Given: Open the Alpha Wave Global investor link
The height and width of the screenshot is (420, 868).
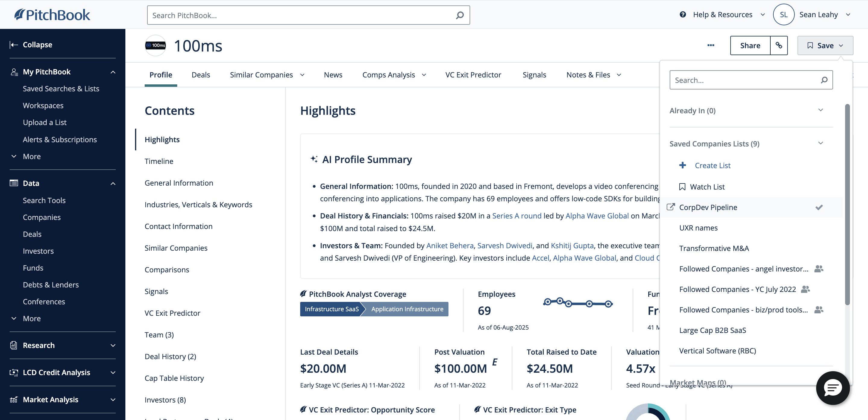Looking at the screenshot, I should tap(597, 215).
